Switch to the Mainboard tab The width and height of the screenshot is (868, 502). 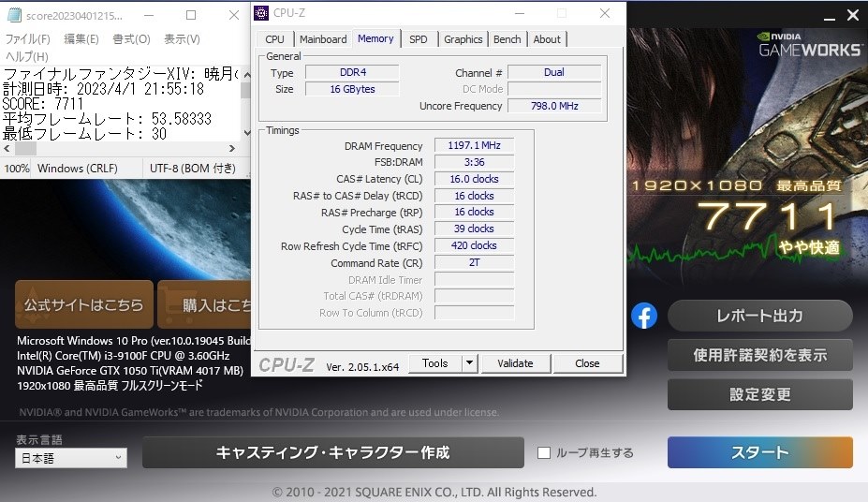tap(323, 39)
